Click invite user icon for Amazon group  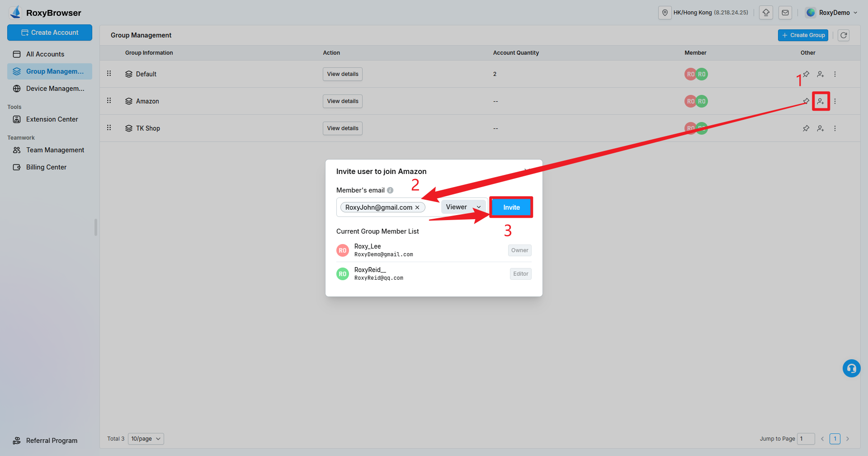click(x=821, y=101)
